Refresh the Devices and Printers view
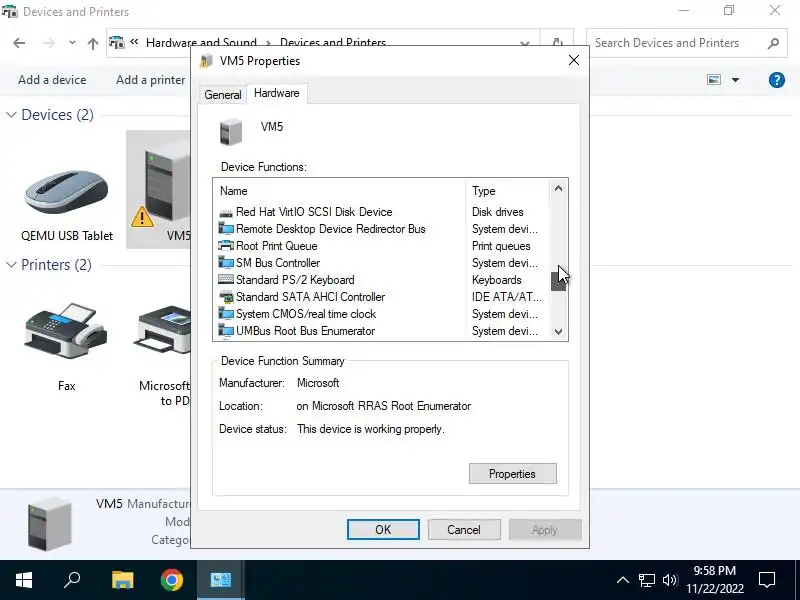Image resolution: width=800 pixels, height=600 pixels. point(558,43)
